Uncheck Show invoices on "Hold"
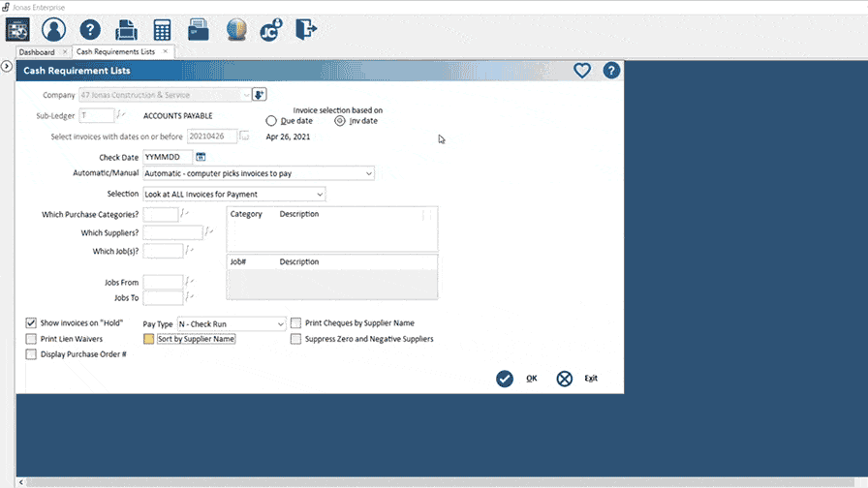The image size is (868, 488). click(31, 322)
